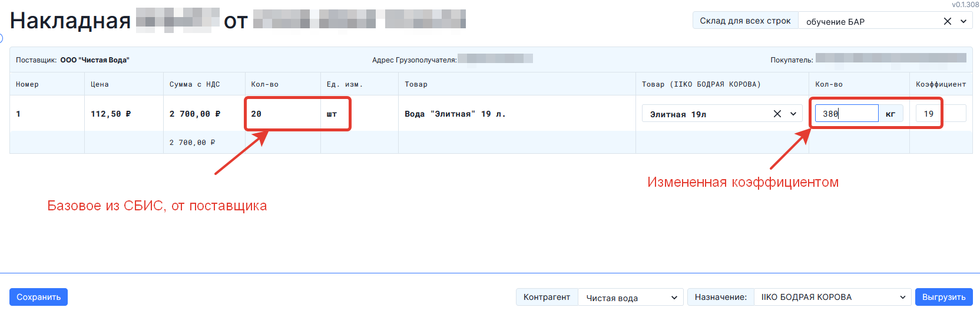Open the Назначение dropdown 'IIKO БОДРАЯ КОРОВА'
980x317 pixels.
pos(832,297)
